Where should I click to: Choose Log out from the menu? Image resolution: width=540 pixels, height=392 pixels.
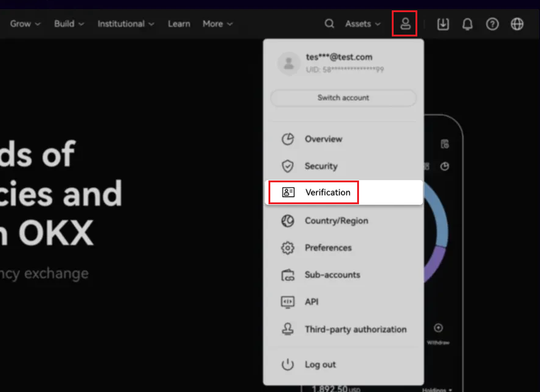pyautogui.click(x=344, y=365)
